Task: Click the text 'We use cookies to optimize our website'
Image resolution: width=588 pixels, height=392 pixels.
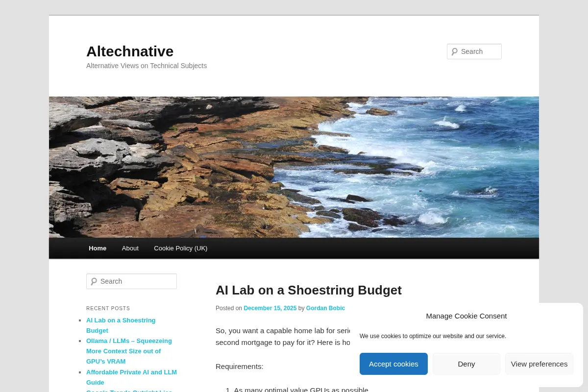Action: [433, 336]
